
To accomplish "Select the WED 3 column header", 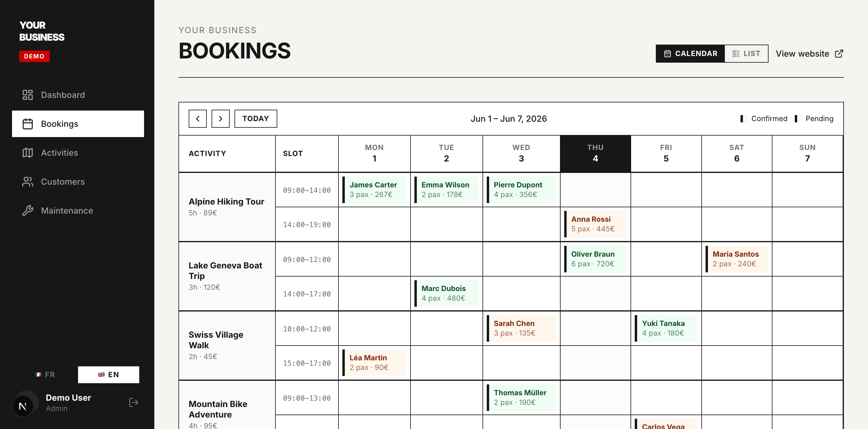I will pos(521,154).
